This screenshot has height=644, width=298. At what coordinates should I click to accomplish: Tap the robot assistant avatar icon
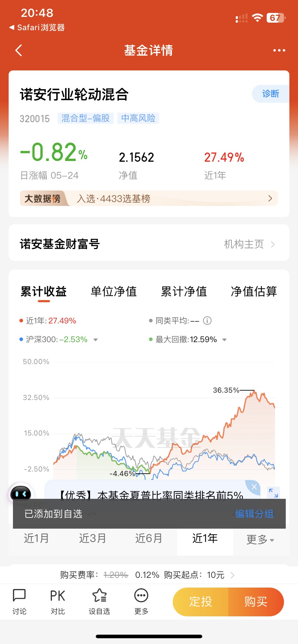(x=21, y=494)
